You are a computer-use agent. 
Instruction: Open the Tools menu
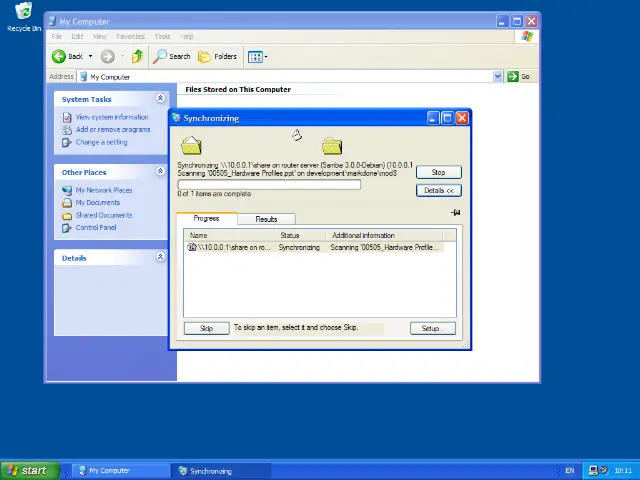162,37
